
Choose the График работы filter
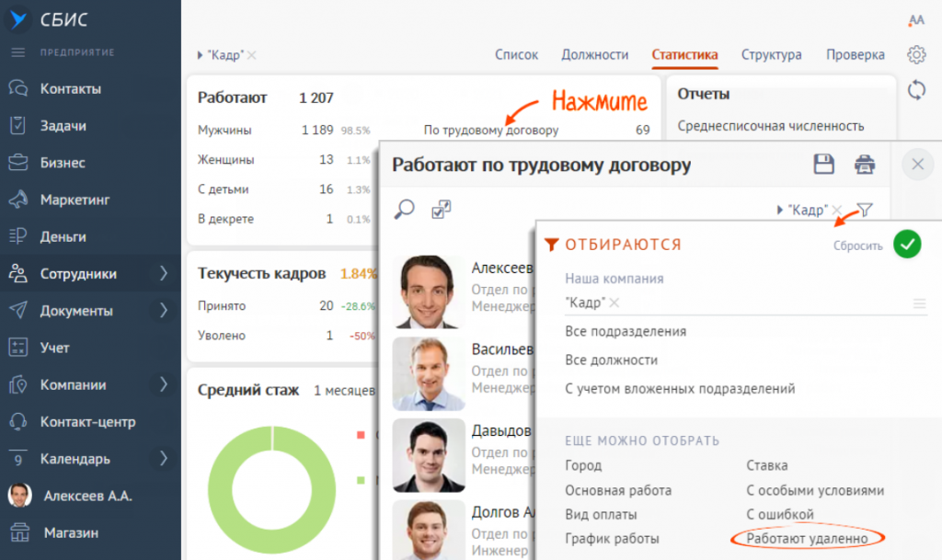tap(612, 539)
